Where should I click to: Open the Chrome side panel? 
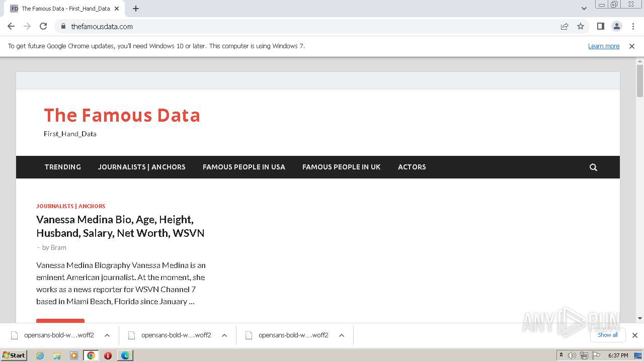600,26
